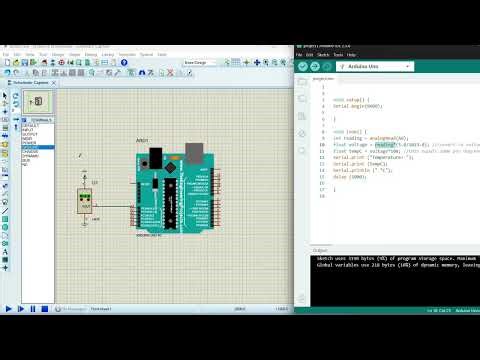This screenshot has height=360, width=480.
Task: Select Junction Dot Mode tool
Action: (x=5, y=112)
